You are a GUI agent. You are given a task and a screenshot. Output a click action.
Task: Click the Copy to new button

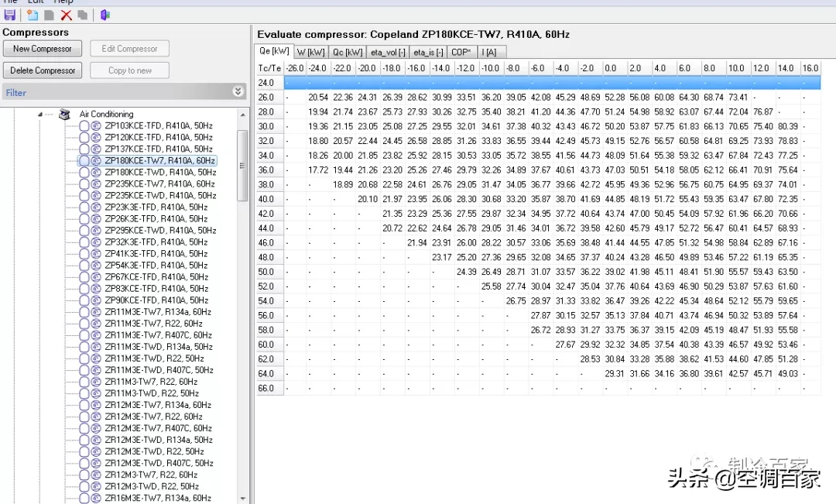click(129, 70)
